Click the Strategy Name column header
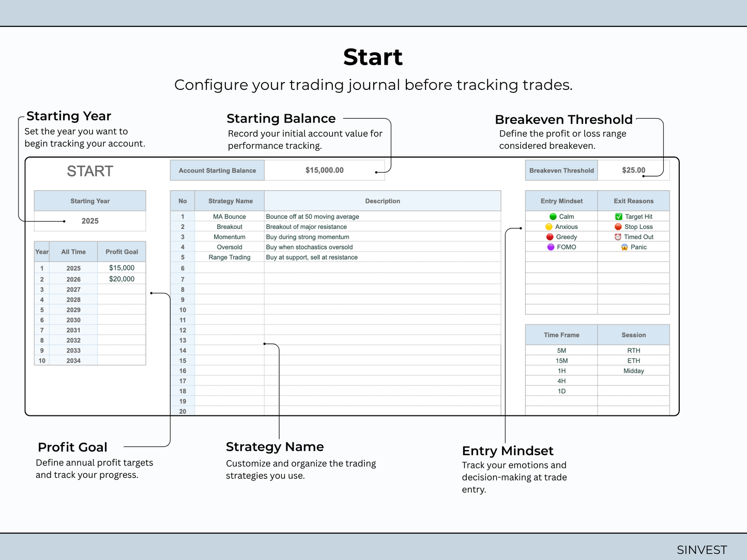Image resolution: width=747 pixels, height=560 pixels. (x=231, y=201)
